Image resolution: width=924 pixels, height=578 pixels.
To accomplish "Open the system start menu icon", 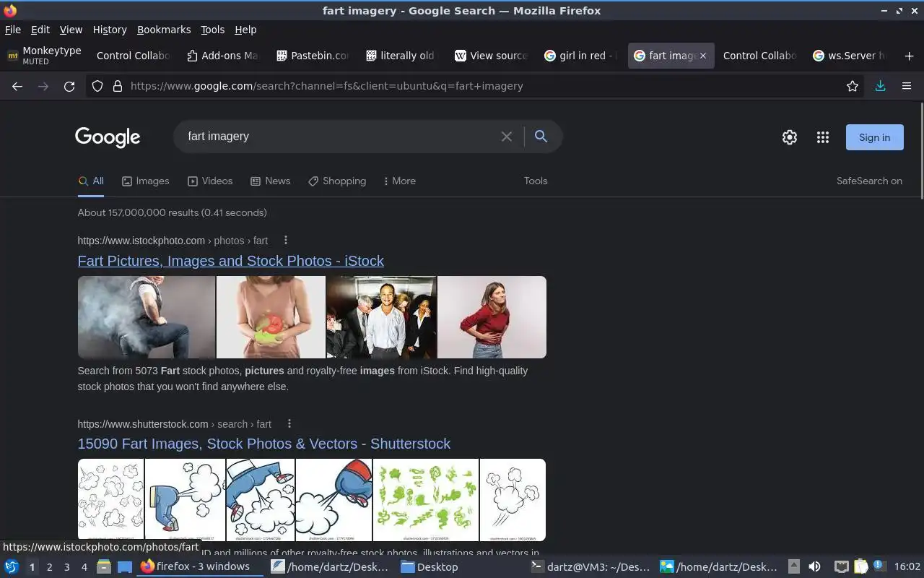I will [x=11, y=566].
